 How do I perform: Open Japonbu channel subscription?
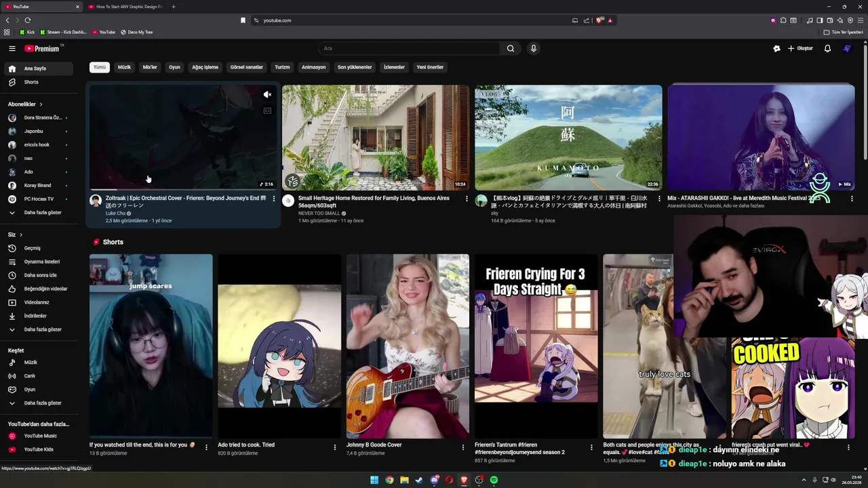pos(38,131)
